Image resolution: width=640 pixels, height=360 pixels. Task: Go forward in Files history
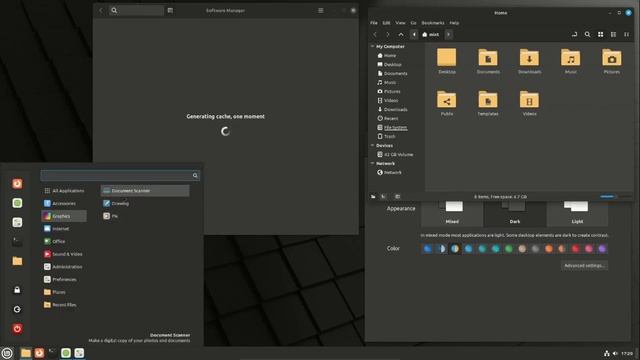(388, 35)
